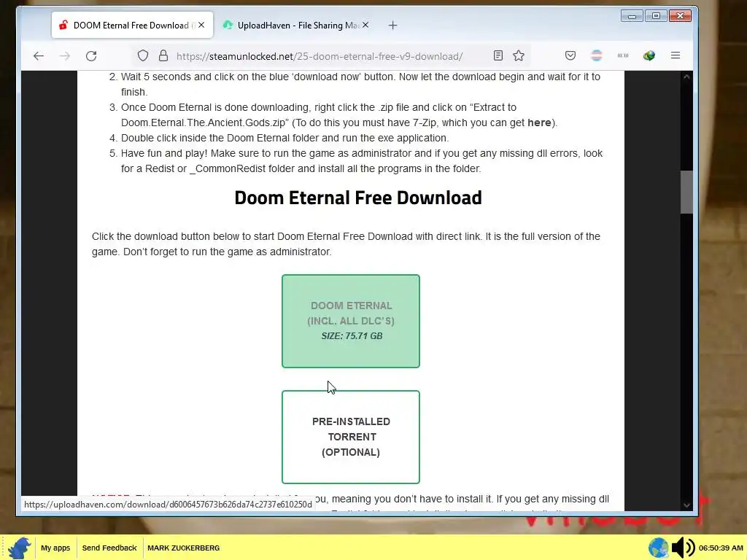Close the DOOM Eternal Free Download tab

(201, 25)
